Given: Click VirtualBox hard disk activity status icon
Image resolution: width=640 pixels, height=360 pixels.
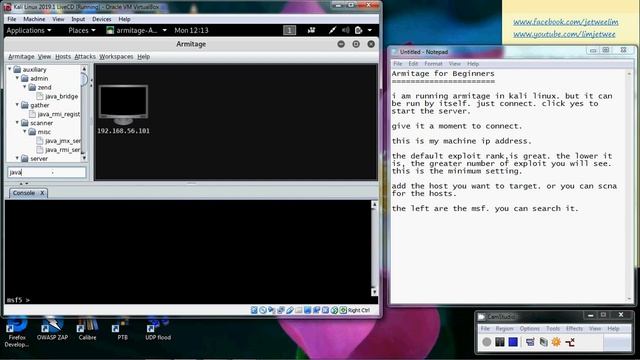Looking at the screenshot, I should [254, 310].
